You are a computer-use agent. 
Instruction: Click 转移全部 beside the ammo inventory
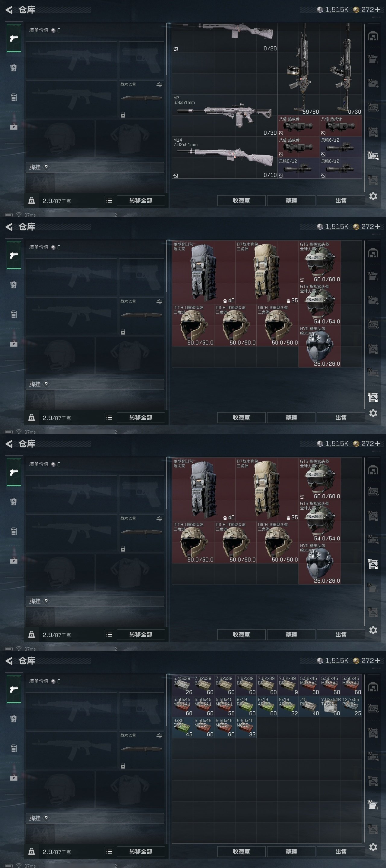[x=141, y=851]
